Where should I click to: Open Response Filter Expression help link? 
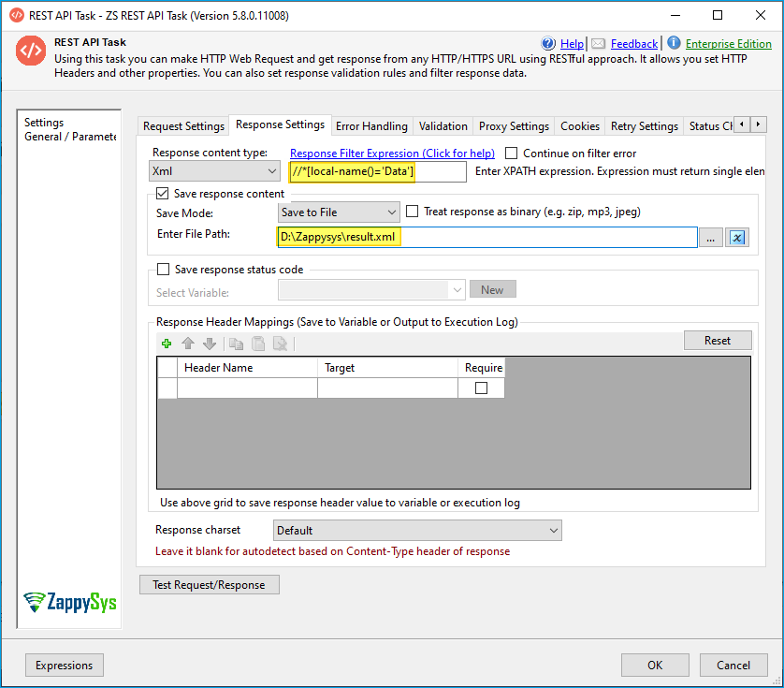click(392, 154)
